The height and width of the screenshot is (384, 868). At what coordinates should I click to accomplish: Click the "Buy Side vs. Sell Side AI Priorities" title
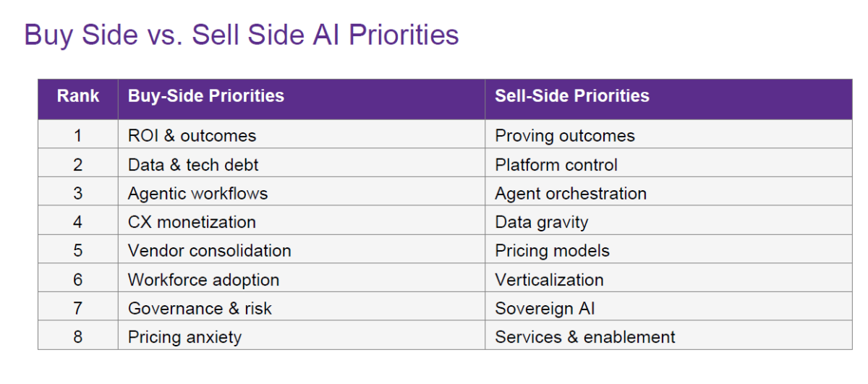(242, 35)
